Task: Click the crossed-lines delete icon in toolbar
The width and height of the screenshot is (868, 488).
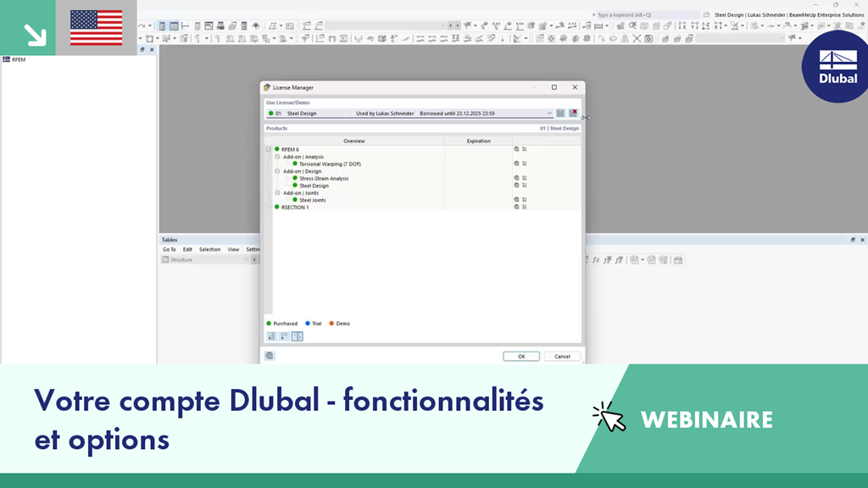Action: (x=637, y=39)
